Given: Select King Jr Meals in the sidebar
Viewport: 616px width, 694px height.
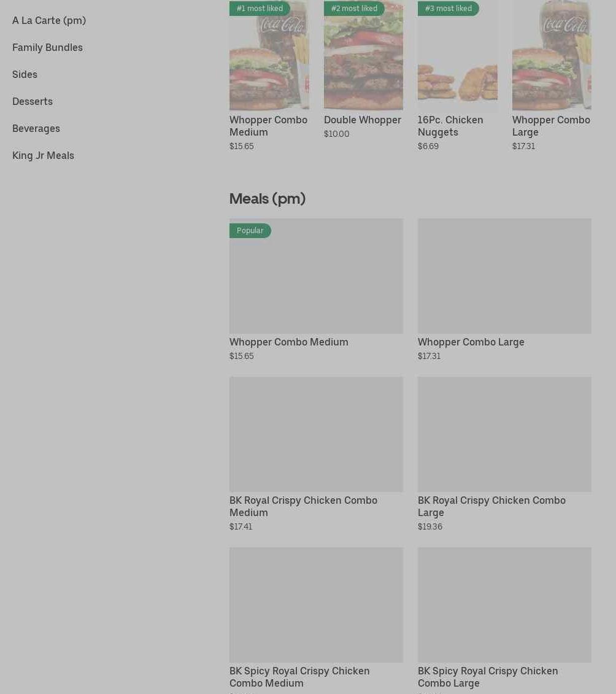Looking at the screenshot, I should point(43,155).
